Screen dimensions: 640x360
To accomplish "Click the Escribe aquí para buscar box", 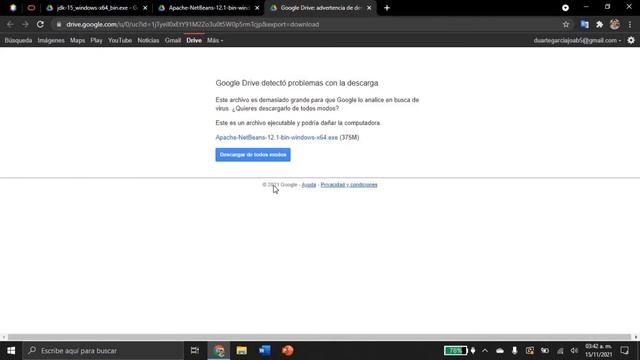I will pyautogui.click(x=103, y=351).
